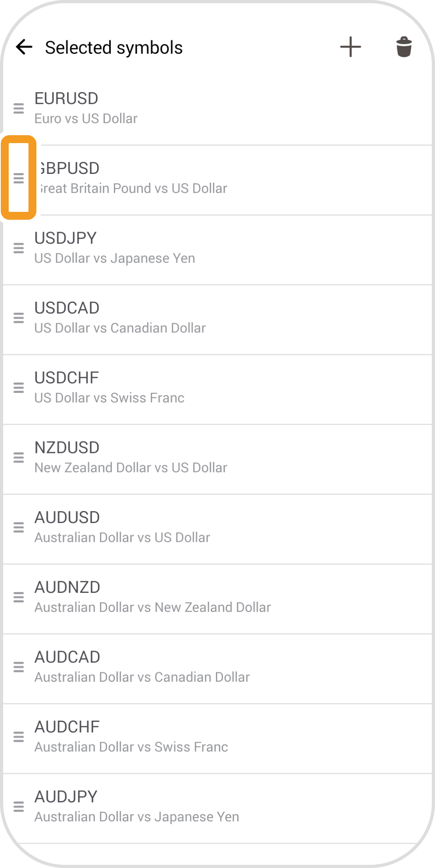Tap the AUDNZD symbol entry
The image size is (435, 868).
click(x=217, y=597)
